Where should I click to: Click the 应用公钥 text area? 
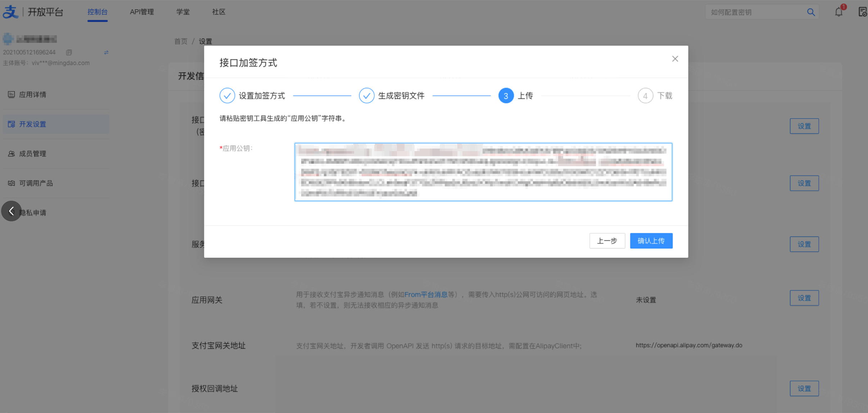point(483,172)
